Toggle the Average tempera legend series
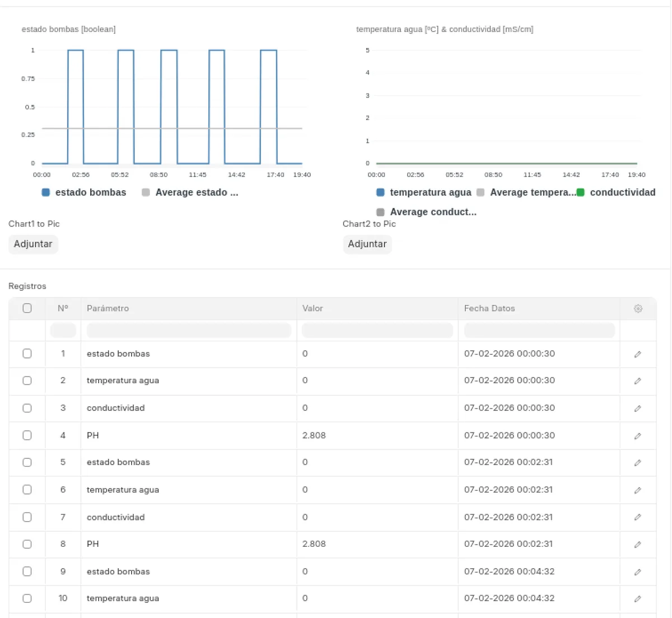672x618 pixels. [480, 192]
